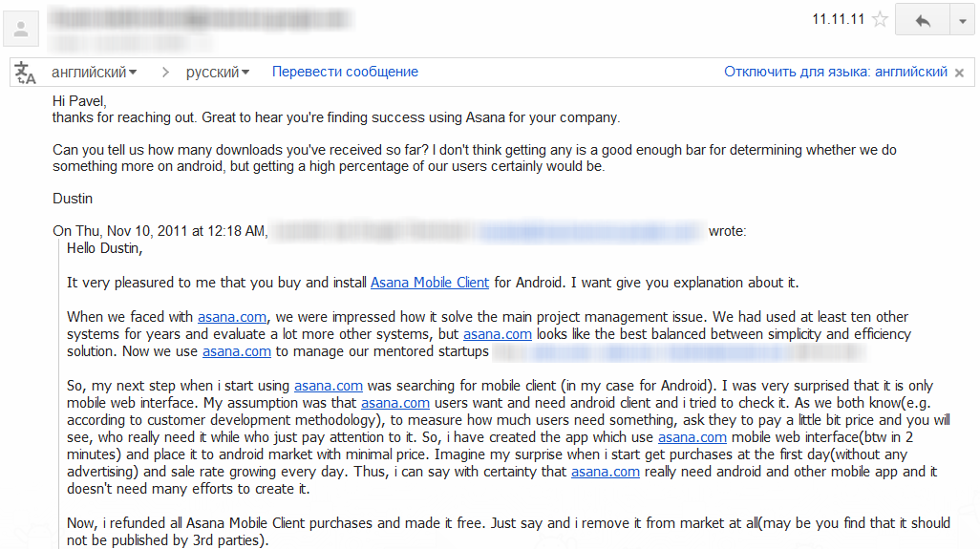Click the reply arrow button
980x549 pixels.
coord(922,20)
